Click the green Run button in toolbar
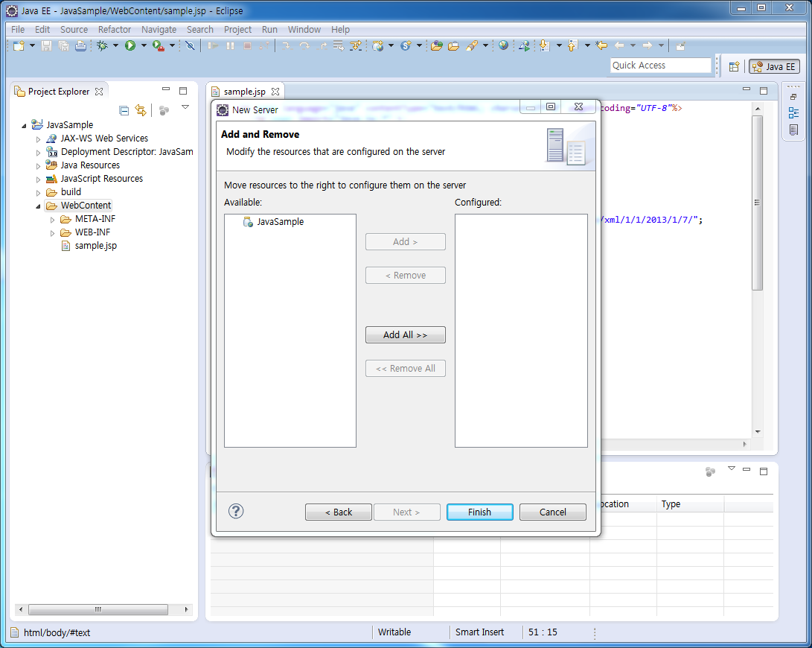The image size is (812, 648). point(130,46)
